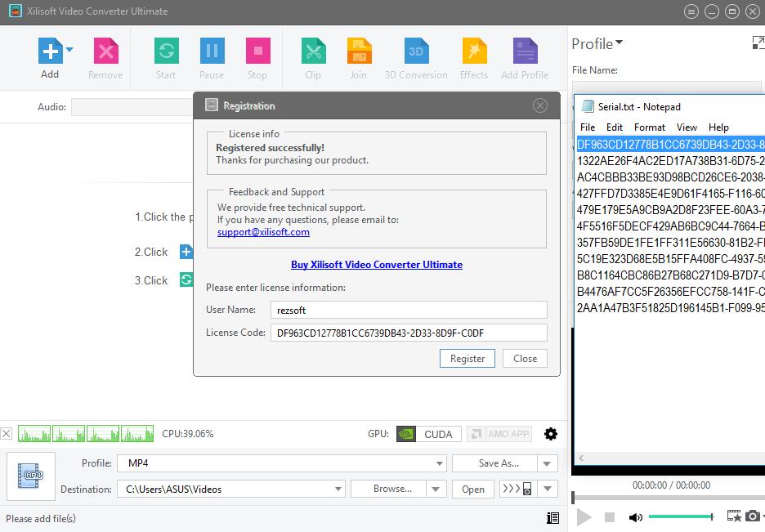Click the Add Profile icon
The image size is (765, 532).
(525, 51)
